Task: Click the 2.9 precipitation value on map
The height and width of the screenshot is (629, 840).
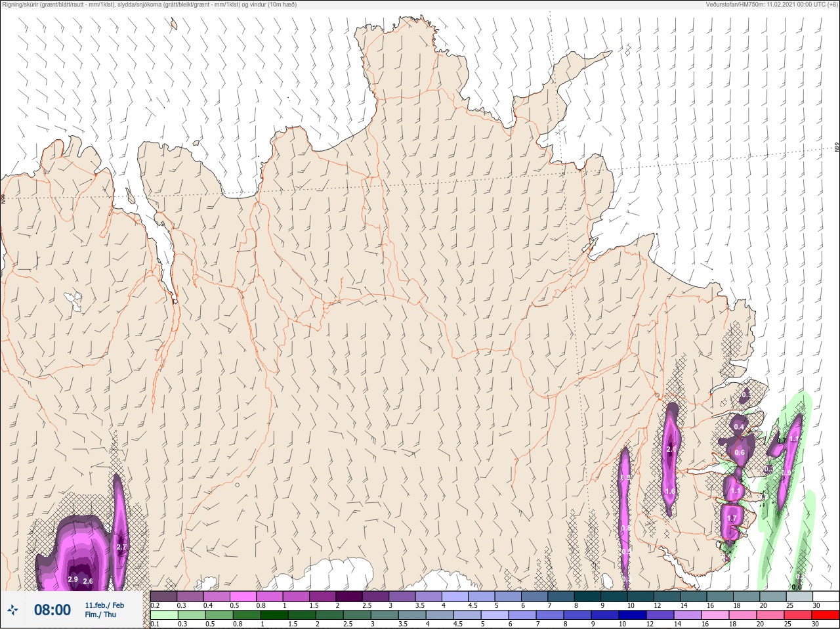Action: click(x=73, y=580)
